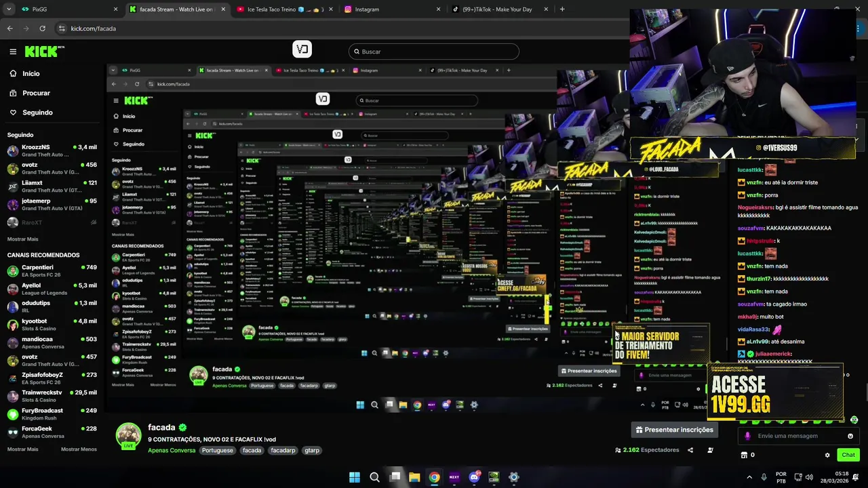
Task: Click the VO square logo icon above the stream
Action: tap(302, 49)
